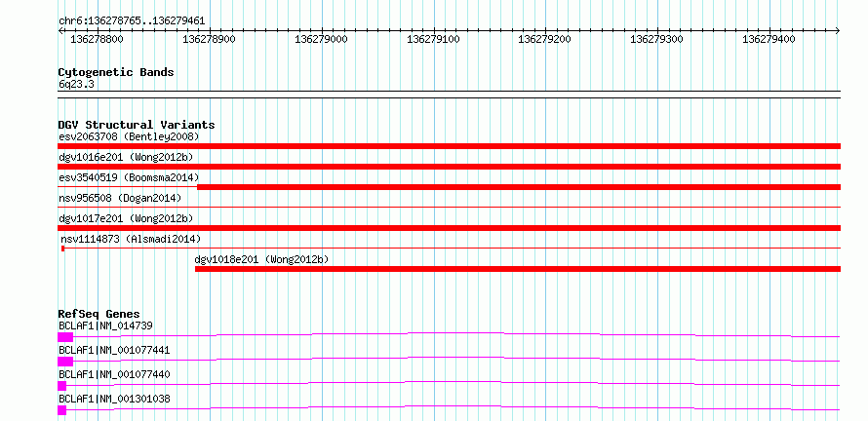Viewport: 868px width, 421px height.
Task: Click ruler position 136279100
Action: [x=433, y=39]
